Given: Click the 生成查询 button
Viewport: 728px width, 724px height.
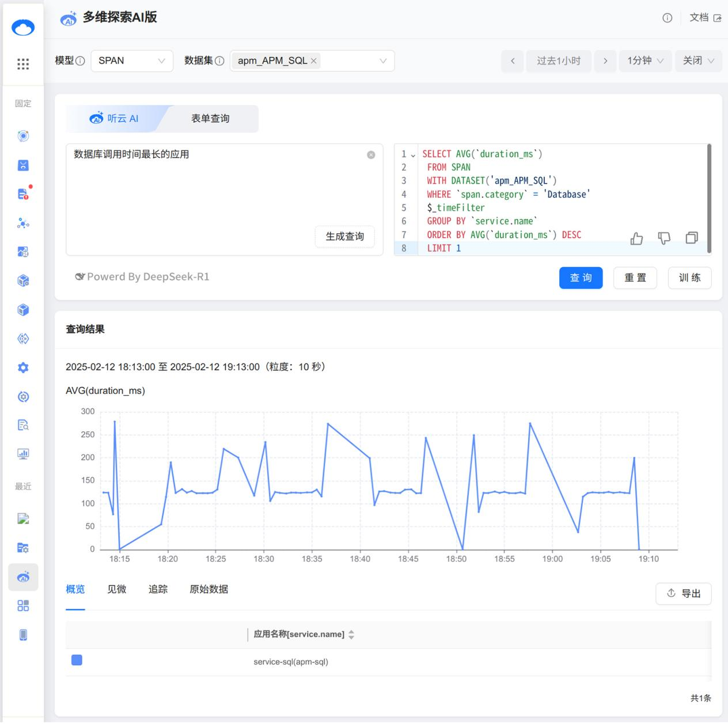Looking at the screenshot, I should tap(345, 237).
